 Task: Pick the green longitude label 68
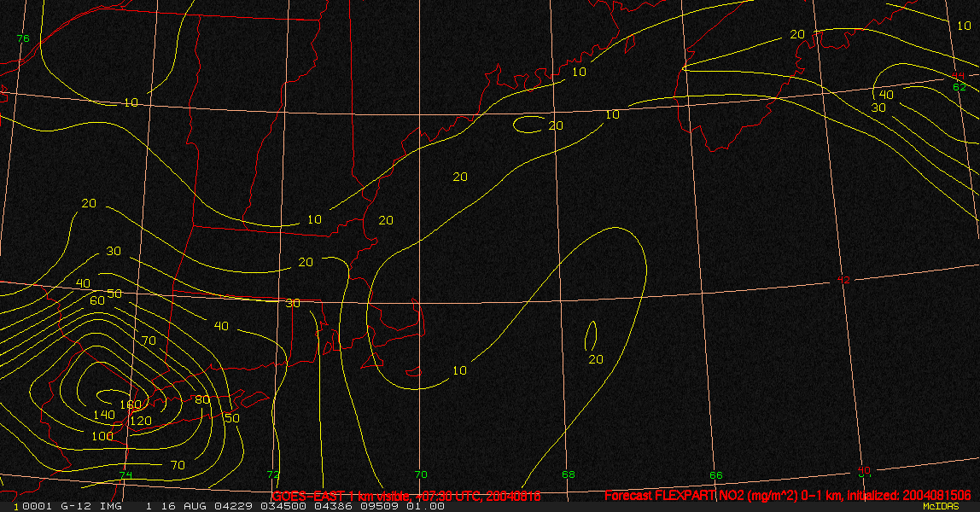(x=569, y=474)
